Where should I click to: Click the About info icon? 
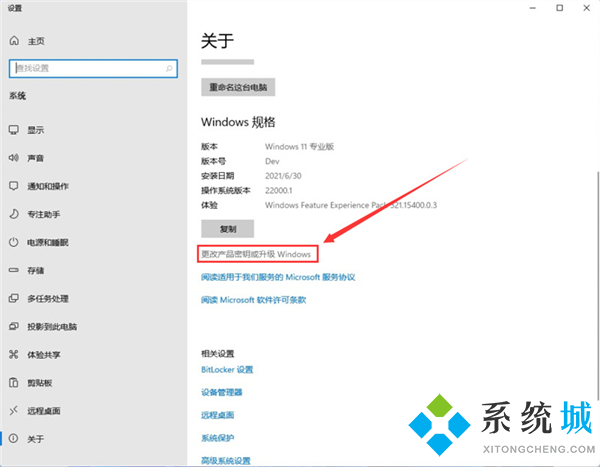pos(14,438)
